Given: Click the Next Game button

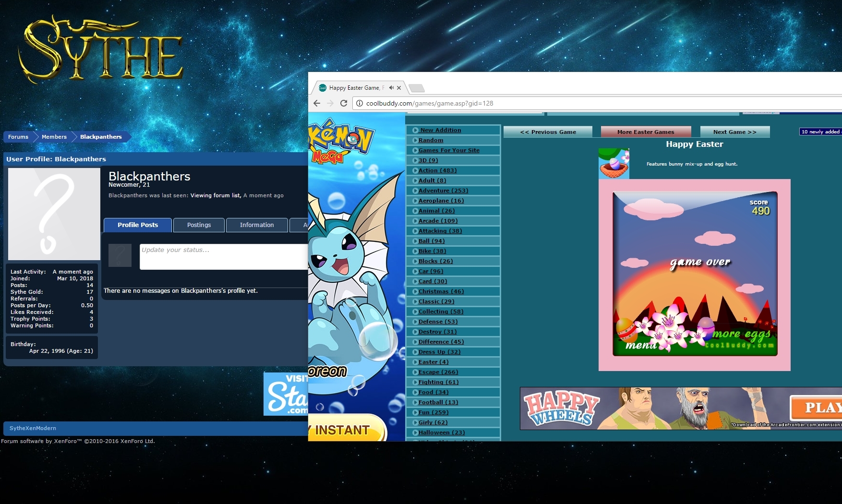Looking at the screenshot, I should (x=734, y=132).
